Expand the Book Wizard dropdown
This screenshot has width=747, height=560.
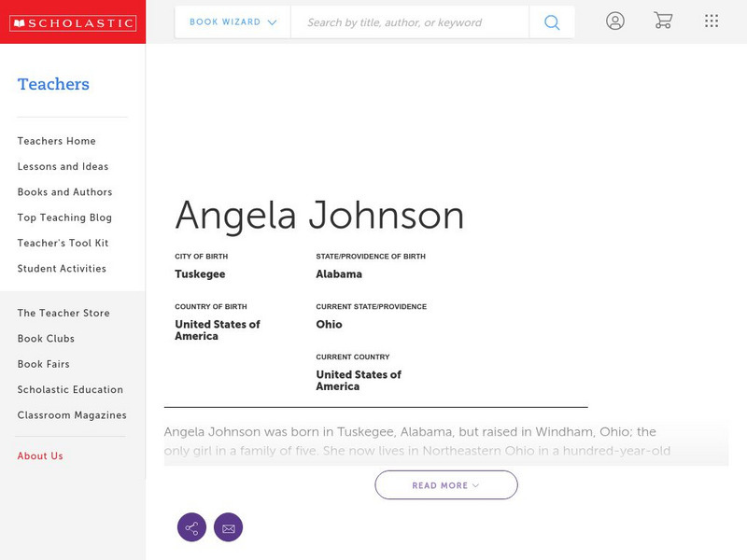click(x=233, y=22)
